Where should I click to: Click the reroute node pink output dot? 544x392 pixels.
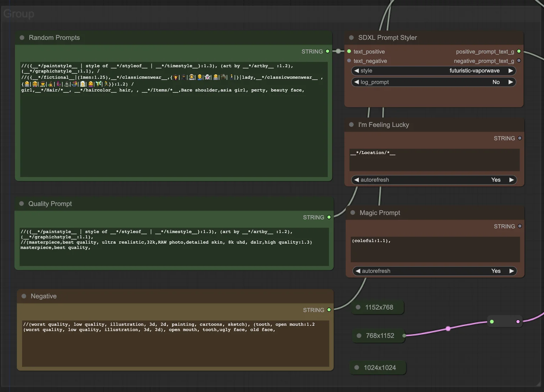click(x=518, y=322)
